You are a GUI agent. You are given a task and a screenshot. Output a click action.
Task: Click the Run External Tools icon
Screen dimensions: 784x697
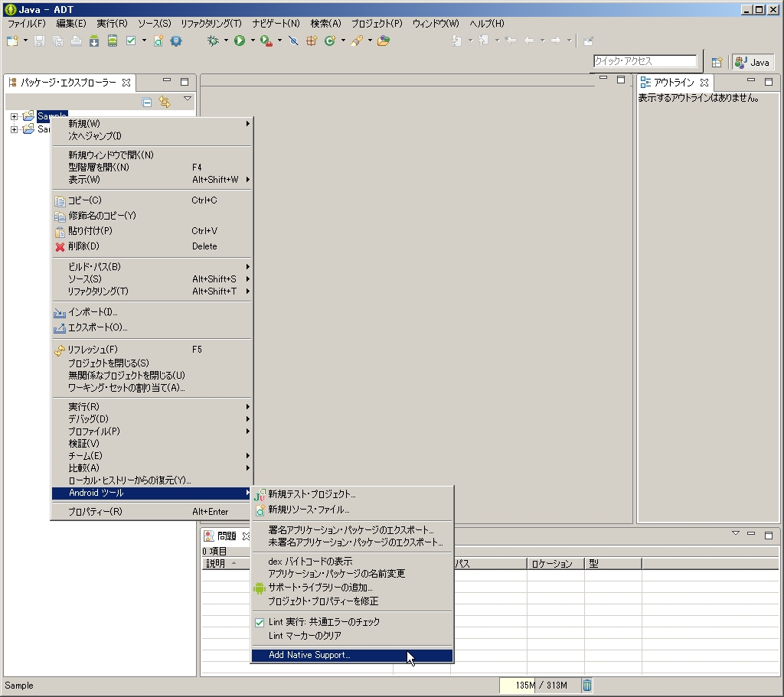coord(266,41)
